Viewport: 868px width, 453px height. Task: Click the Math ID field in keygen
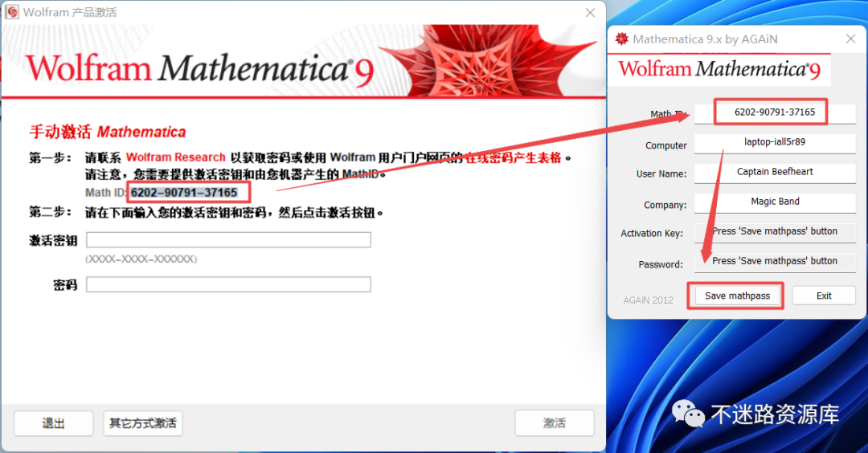(775, 112)
